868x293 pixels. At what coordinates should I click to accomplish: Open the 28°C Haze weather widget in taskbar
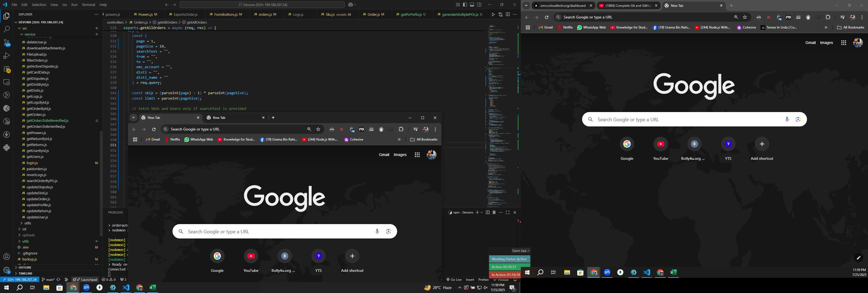pos(438,288)
